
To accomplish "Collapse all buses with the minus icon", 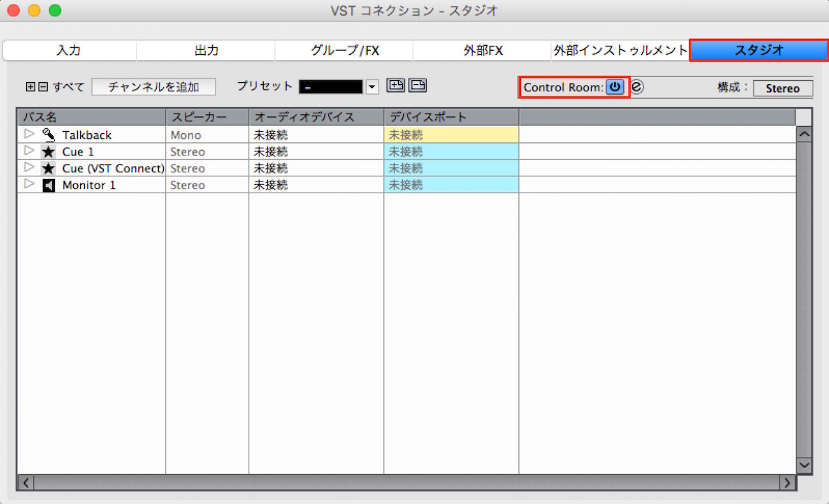I will point(42,87).
